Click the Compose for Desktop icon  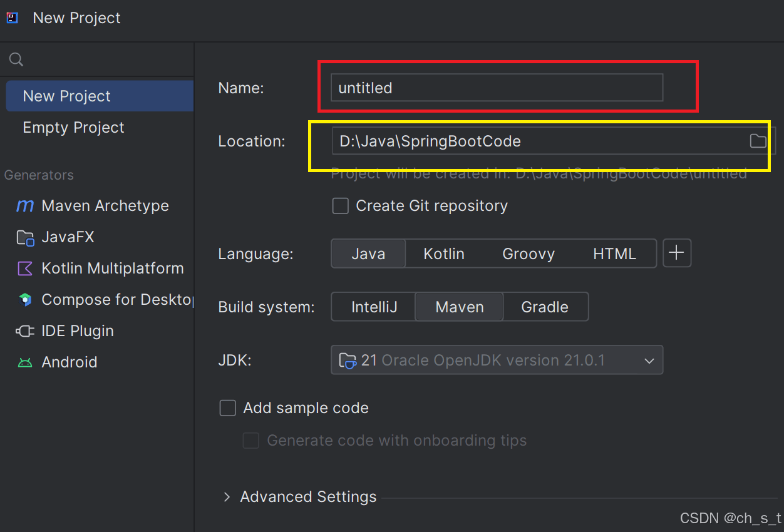[x=25, y=300]
